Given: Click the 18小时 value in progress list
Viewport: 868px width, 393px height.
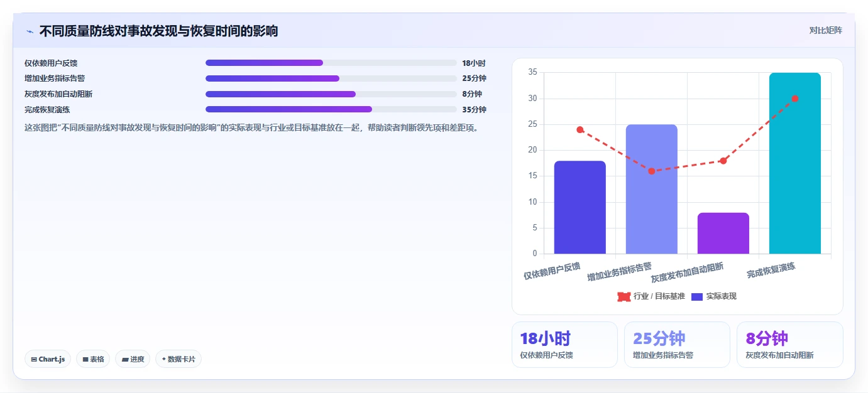Looking at the screenshot, I should (x=474, y=63).
